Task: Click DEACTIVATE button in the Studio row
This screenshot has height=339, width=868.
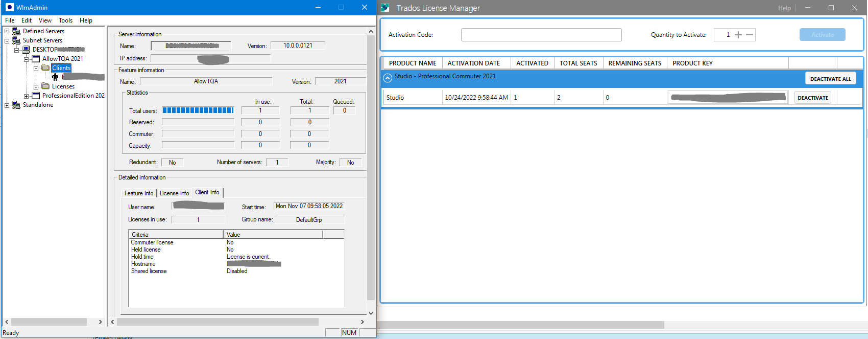Action: [x=813, y=98]
